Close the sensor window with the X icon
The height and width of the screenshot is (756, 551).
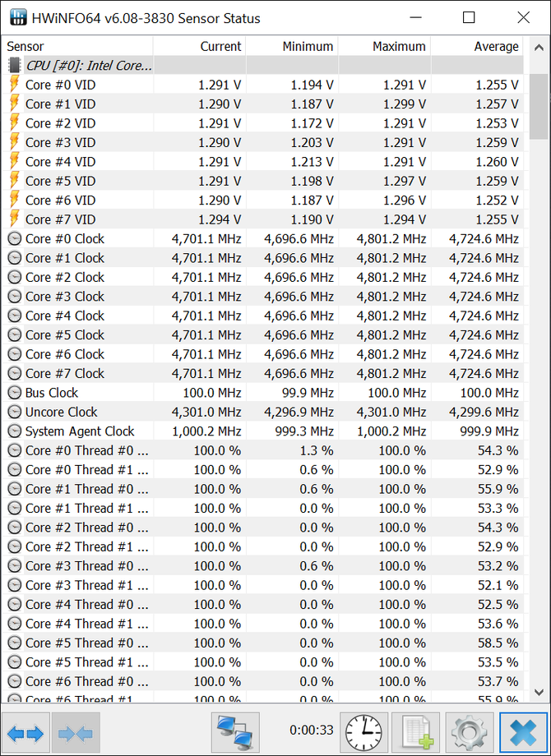coord(522,731)
